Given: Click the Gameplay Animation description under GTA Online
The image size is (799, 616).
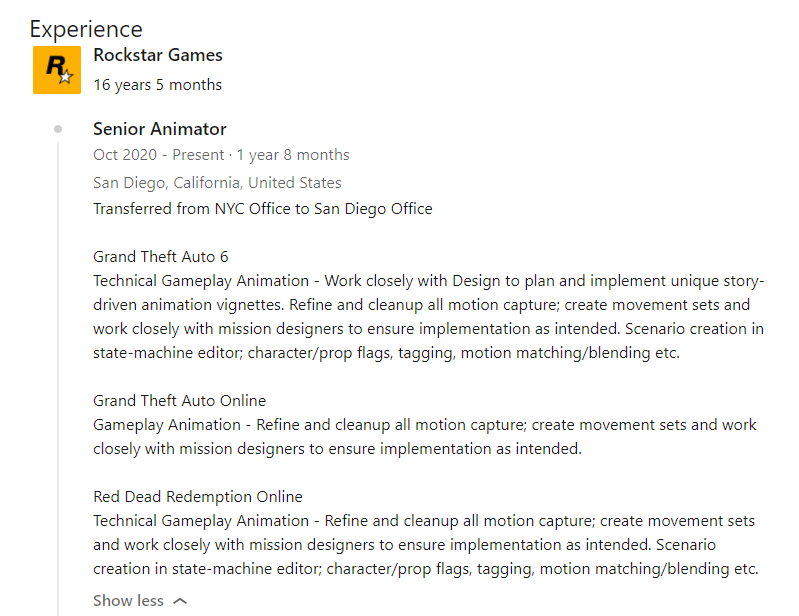Looking at the screenshot, I should [x=424, y=437].
